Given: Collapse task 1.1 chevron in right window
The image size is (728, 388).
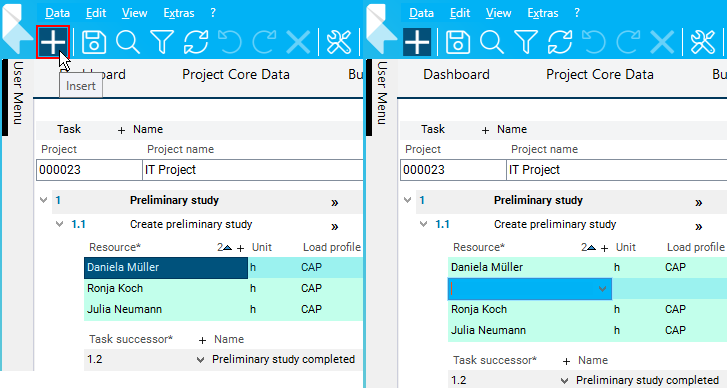Looking at the screenshot, I should tap(423, 224).
